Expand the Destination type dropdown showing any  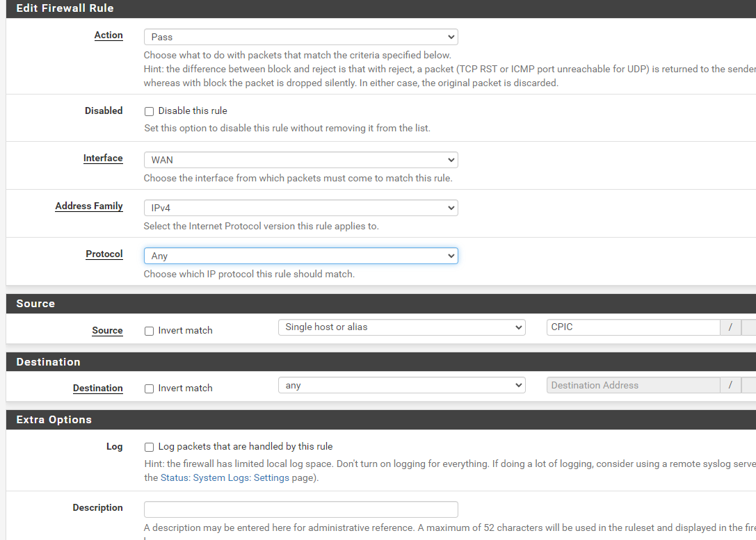[401, 385]
